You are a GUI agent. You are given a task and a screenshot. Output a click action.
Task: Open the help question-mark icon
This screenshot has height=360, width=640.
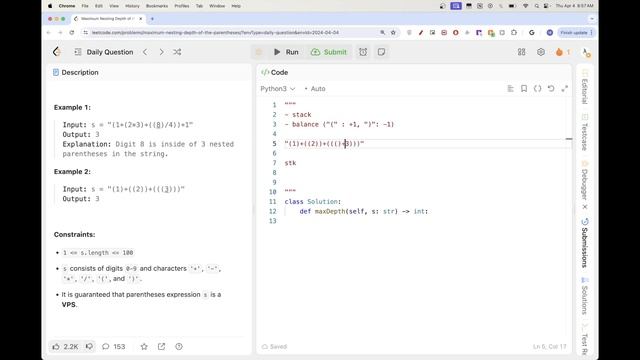179,347
